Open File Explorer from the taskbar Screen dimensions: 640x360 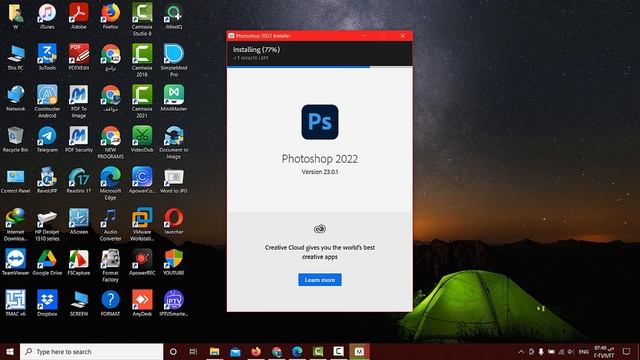214,351
